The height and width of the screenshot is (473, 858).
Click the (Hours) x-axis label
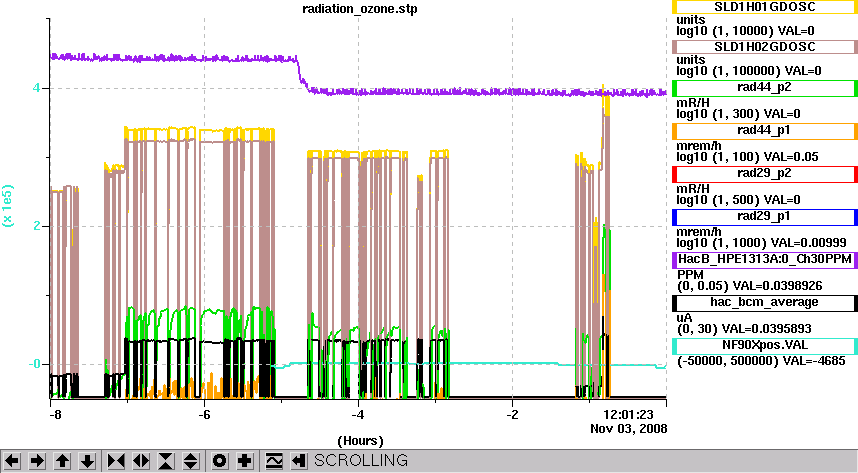[x=360, y=441]
